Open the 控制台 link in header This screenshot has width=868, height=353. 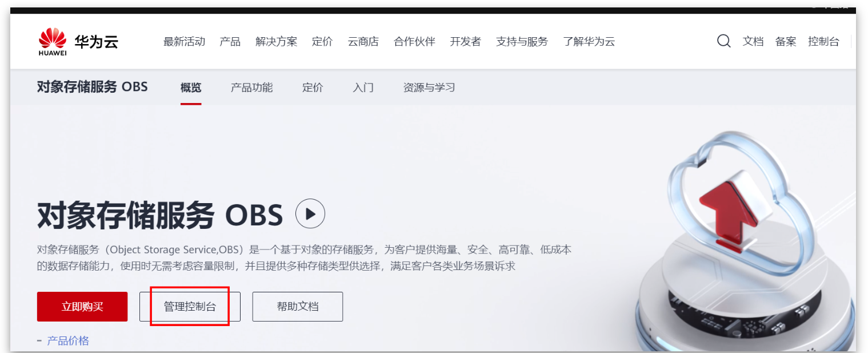click(823, 42)
